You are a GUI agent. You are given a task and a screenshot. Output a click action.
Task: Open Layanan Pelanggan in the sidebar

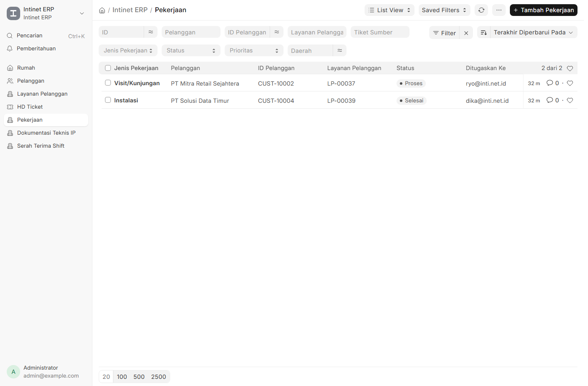[46, 94]
